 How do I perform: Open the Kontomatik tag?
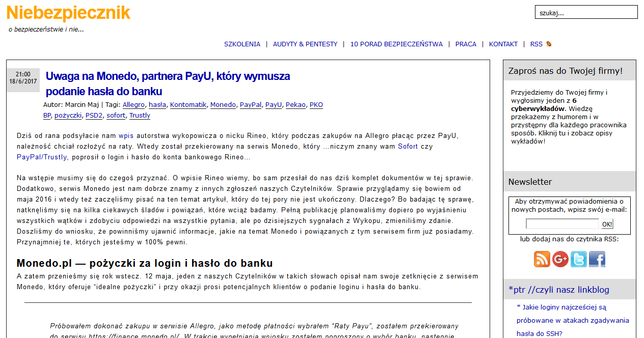188,105
